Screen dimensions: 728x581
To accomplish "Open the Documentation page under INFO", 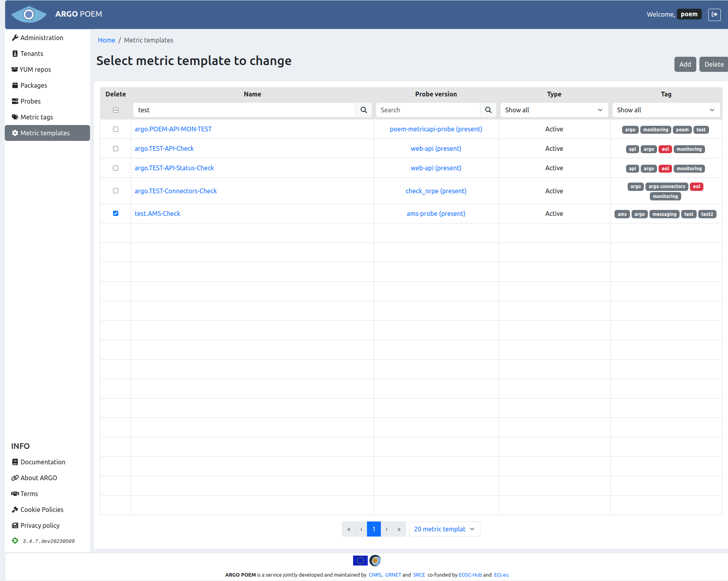I will (x=43, y=462).
